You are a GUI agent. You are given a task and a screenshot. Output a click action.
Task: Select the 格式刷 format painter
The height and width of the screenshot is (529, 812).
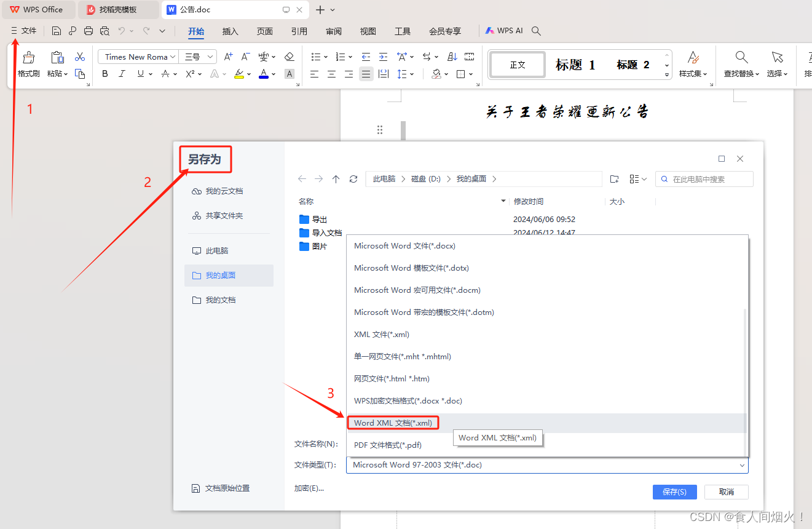click(x=28, y=65)
